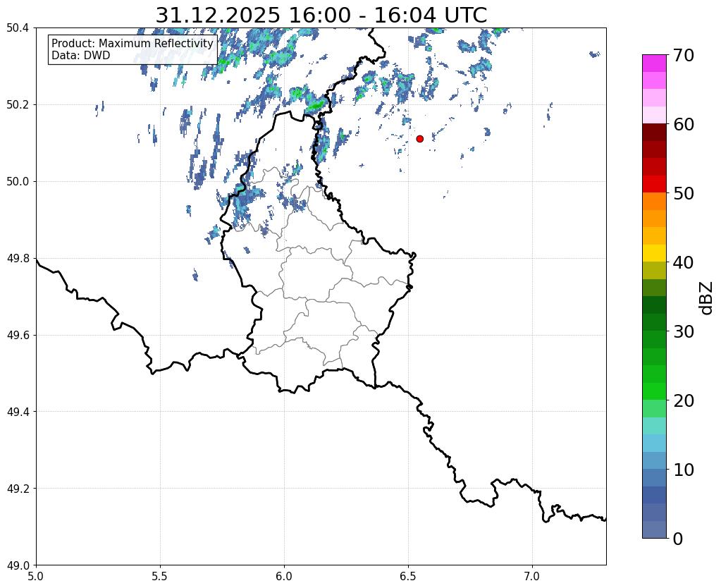Screen dimensions: 721x588
Task: Click the 30 tick label on colorbar
Action: tap(684, 331)
